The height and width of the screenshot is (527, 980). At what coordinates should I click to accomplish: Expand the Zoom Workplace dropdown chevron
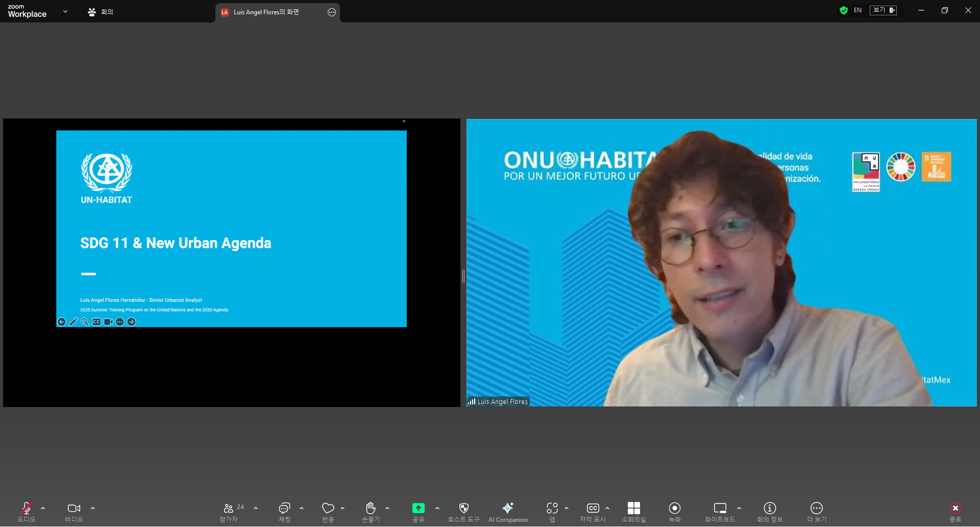(x=65, y=11)
